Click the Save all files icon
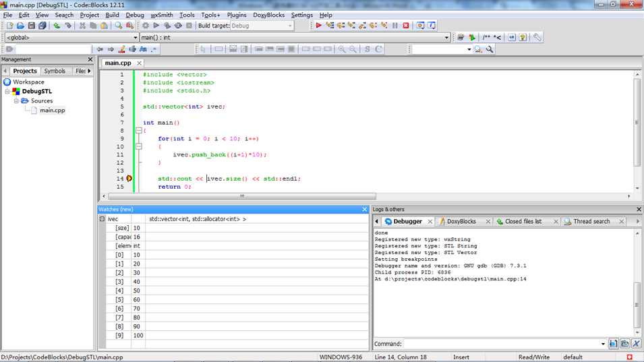 42,26
